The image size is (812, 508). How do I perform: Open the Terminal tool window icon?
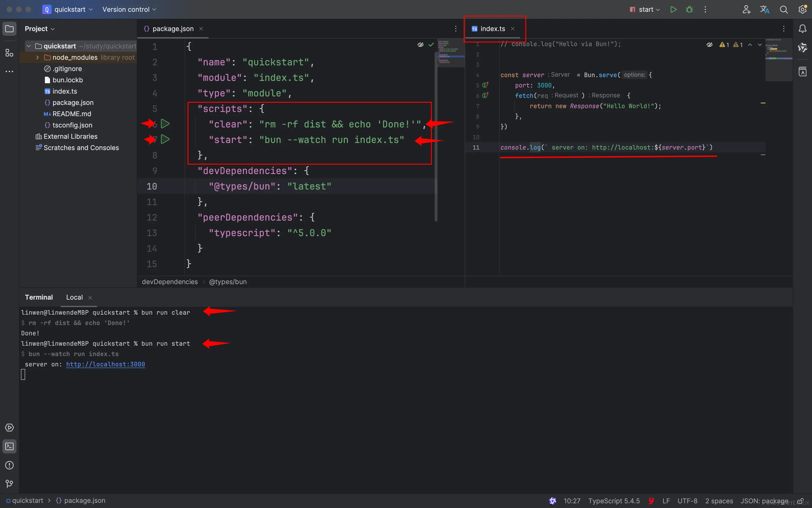(x=9, y=446)
